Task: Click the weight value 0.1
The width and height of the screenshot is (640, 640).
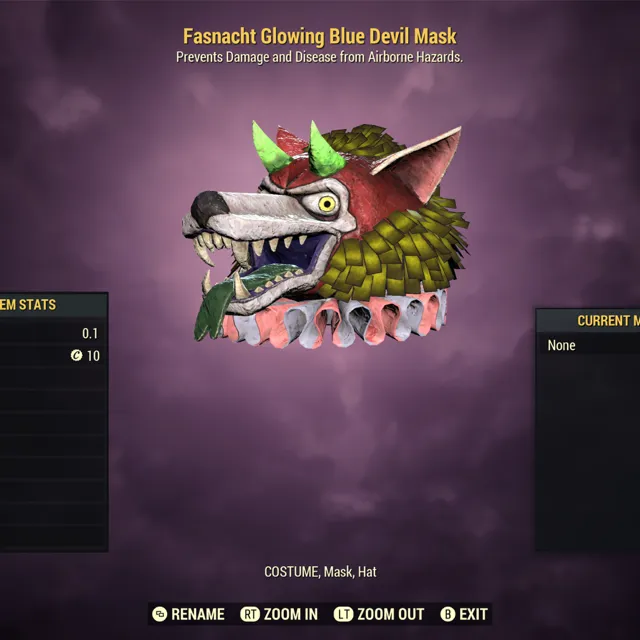Action: pyautogui.click(x=90, y=333)
